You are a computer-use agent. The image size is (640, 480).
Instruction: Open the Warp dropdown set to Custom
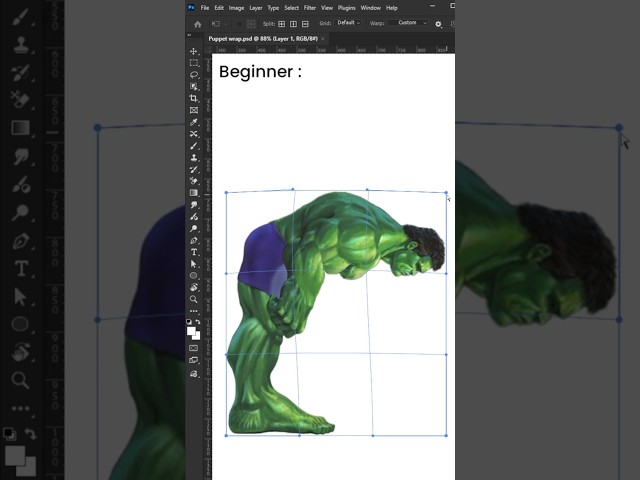pyautogui.click(x=408, y=23)
